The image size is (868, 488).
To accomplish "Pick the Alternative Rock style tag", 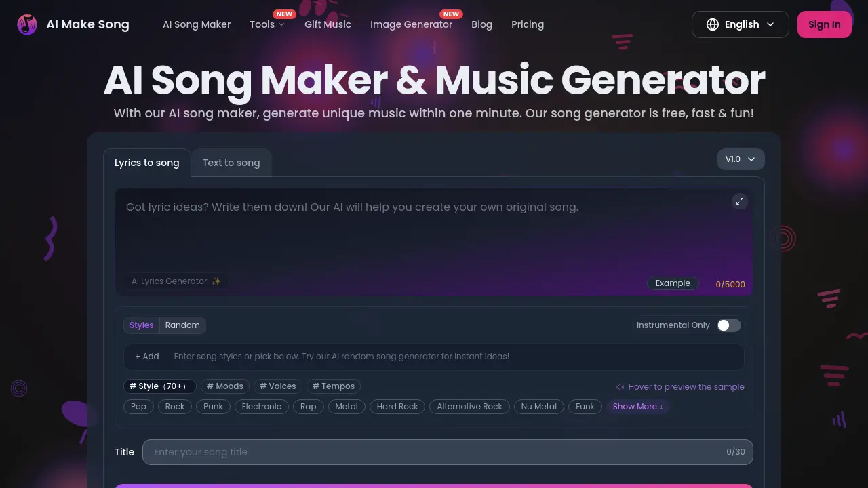I will 469,407.
